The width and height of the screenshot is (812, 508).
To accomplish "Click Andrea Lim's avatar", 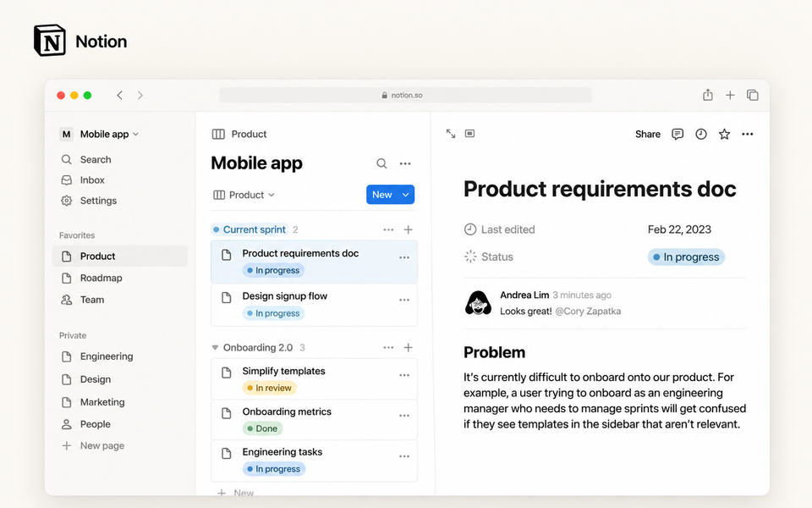I will [478, 303].
